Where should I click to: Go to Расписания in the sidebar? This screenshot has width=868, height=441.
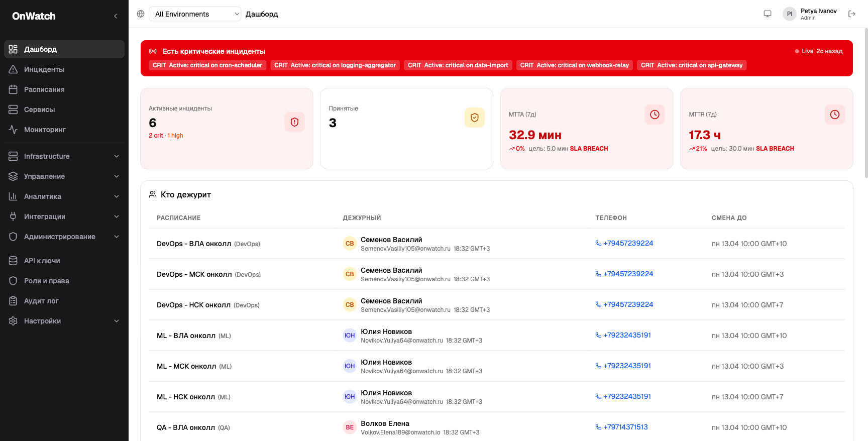(64, 89)
